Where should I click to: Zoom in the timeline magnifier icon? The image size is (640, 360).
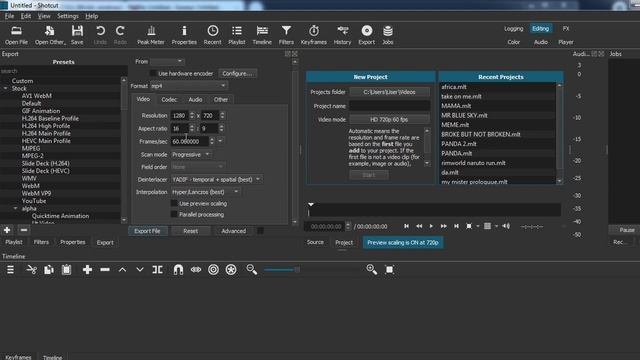(x=371, y=269)
